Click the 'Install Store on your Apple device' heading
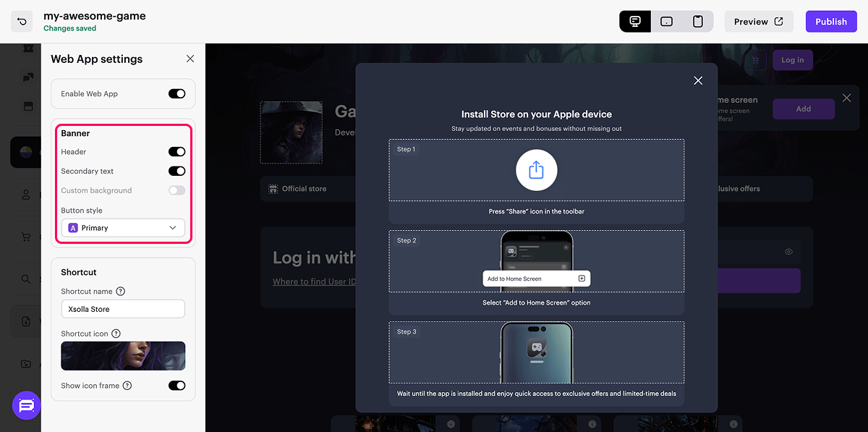The image size is (868, 432). (537, 114)
